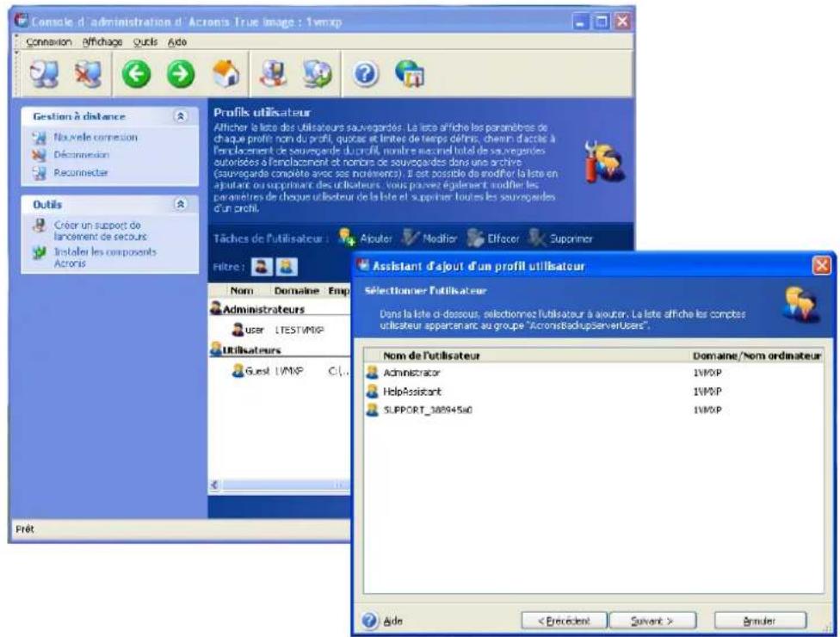
Task: Click the disconnect toolbar icon with red X
Action: [87, 74]
